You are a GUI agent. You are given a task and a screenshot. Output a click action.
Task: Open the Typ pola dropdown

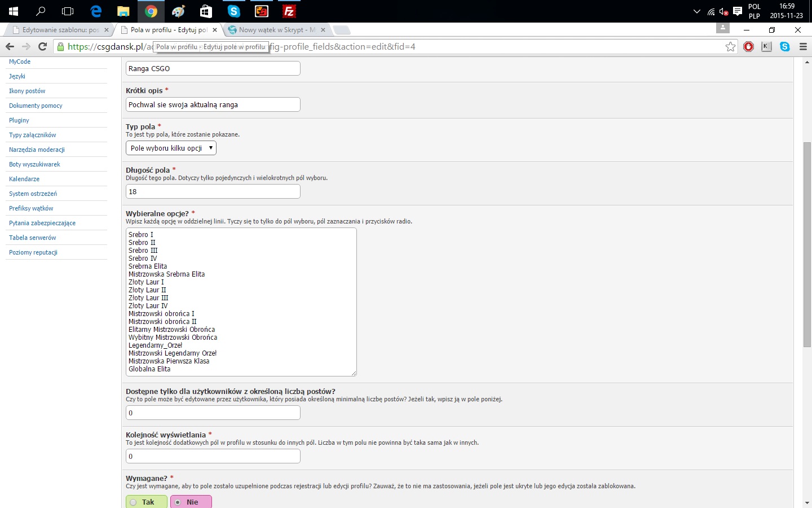tap(171, 148)
